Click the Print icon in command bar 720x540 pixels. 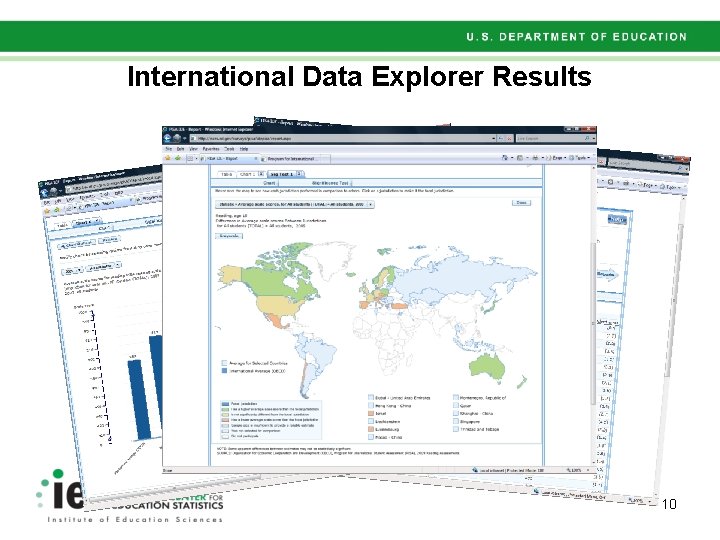pos(535,158)
